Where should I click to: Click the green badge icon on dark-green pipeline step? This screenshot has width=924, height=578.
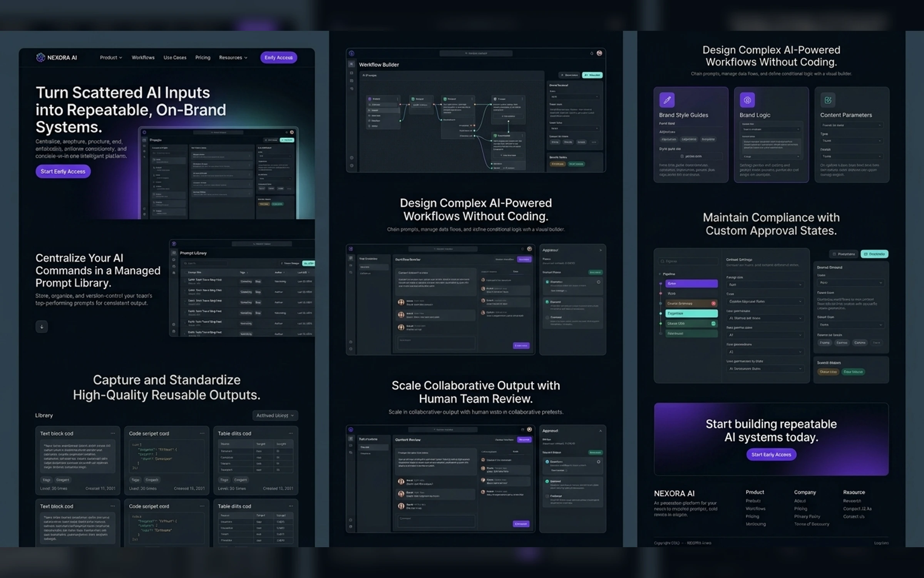point(713,323)
